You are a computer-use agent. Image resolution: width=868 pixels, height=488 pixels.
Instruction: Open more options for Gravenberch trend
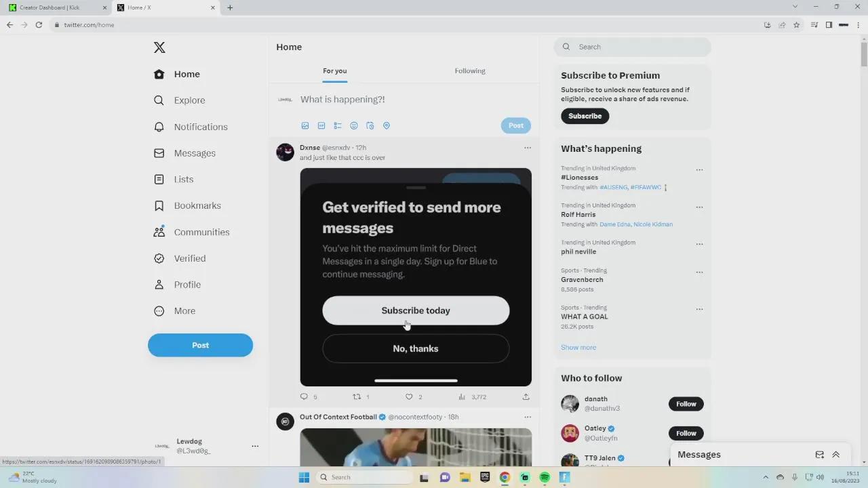pos(699,272)
